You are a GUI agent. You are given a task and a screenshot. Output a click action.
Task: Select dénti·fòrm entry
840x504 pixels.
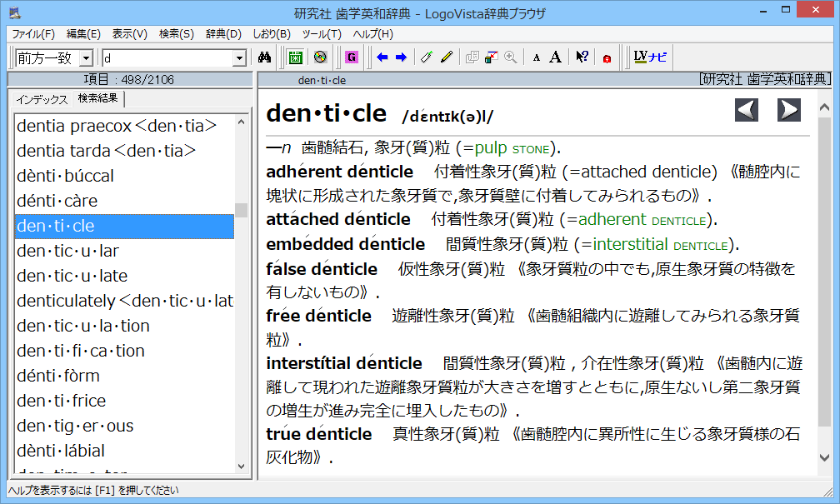pos(124,376)
